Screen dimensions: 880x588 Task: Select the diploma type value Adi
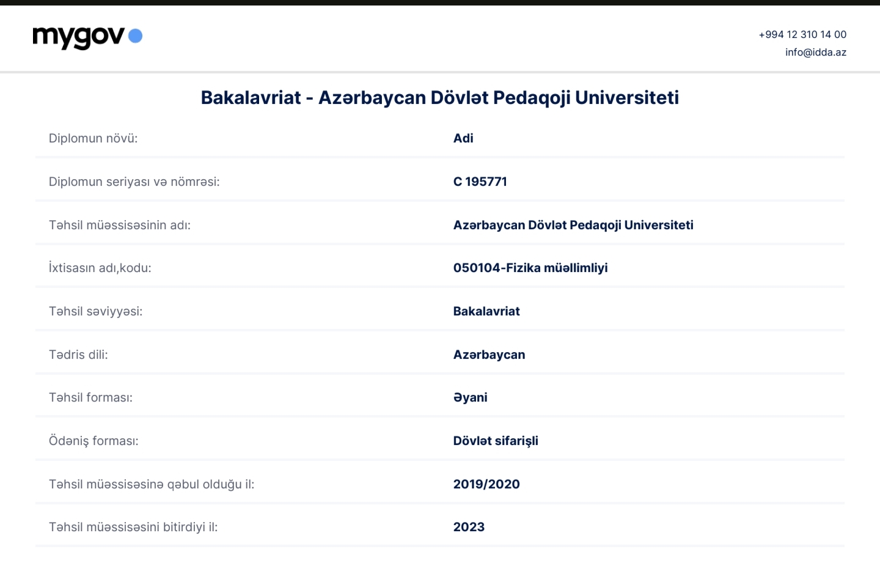(x=463, y=139)
